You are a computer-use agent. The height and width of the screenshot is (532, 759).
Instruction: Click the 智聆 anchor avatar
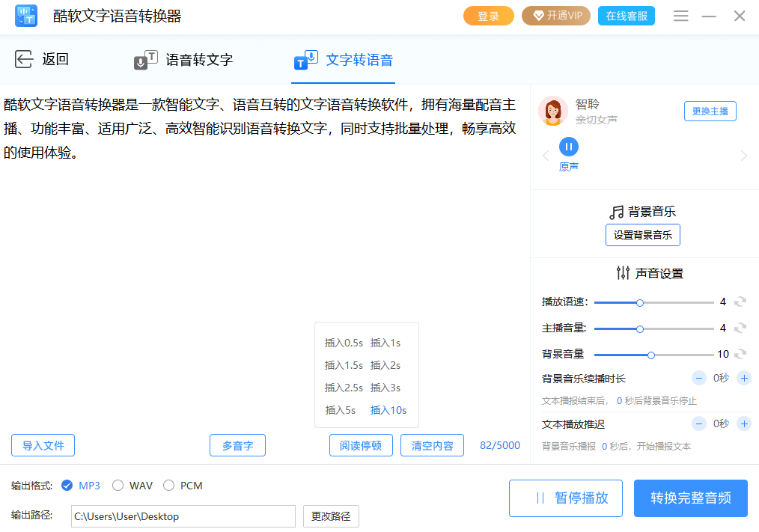point(553,111)
